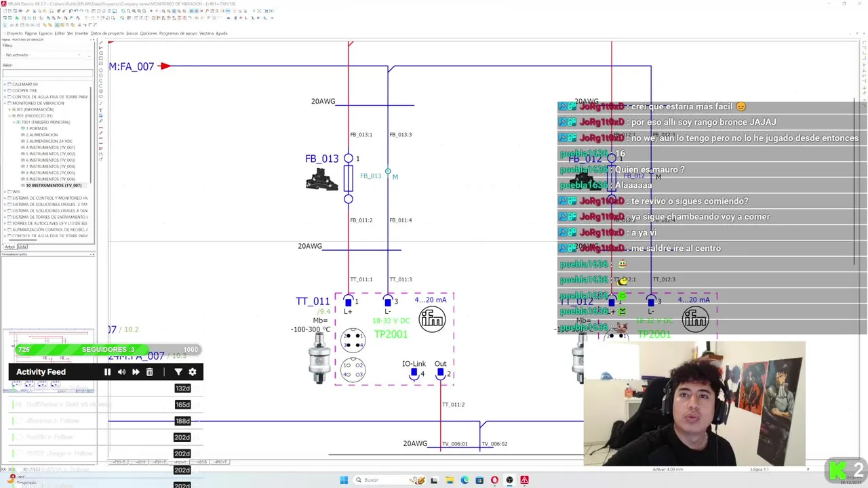Expand the COOPER TIRE project node
Image resolution: width=868 pixels, height=488 pixels.
5,90
